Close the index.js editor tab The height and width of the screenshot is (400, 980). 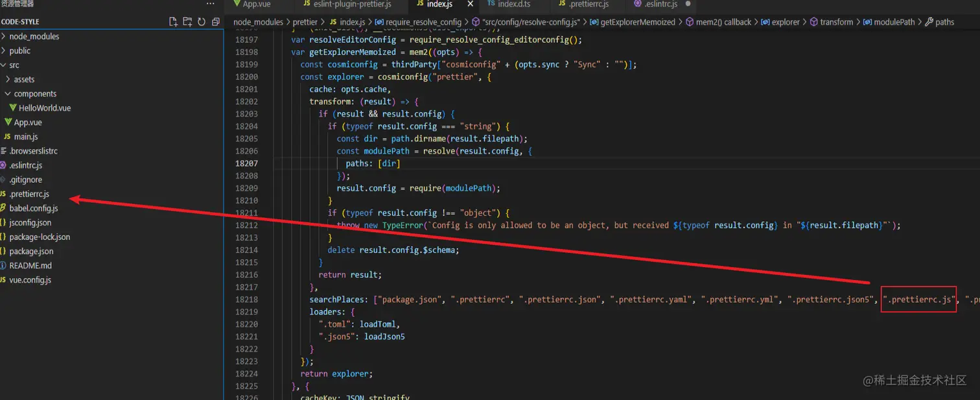(470, 5)
